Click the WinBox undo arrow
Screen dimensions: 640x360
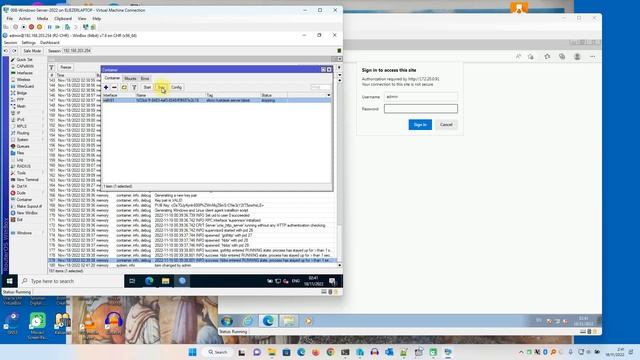point(6,51)
